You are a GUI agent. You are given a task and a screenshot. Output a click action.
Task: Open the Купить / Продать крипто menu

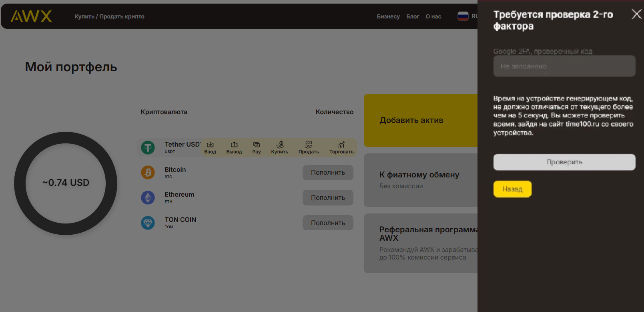[x=109, y=16]
